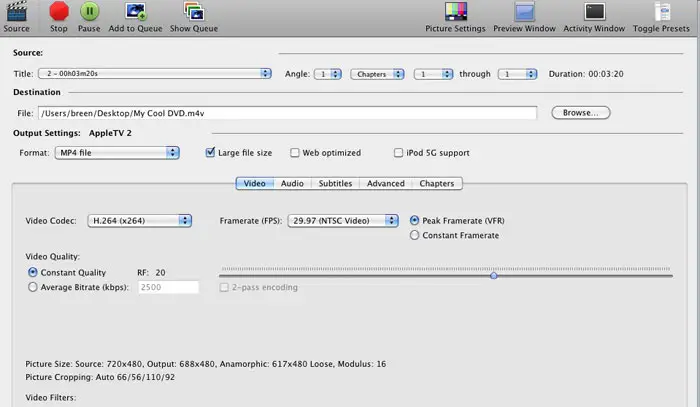Switch to the Advanced tab
Image resolution: width=700 pixels, height=407 pixels.
tap(386, 183)
